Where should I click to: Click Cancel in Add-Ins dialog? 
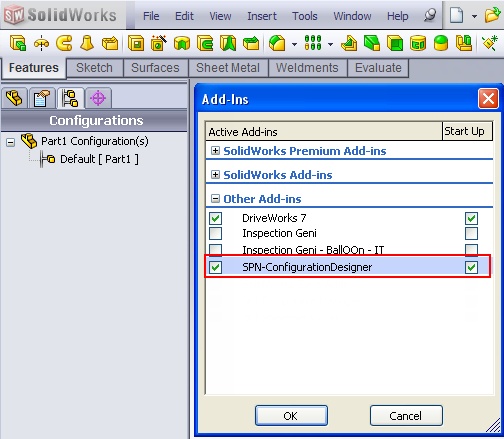point(406,416)
